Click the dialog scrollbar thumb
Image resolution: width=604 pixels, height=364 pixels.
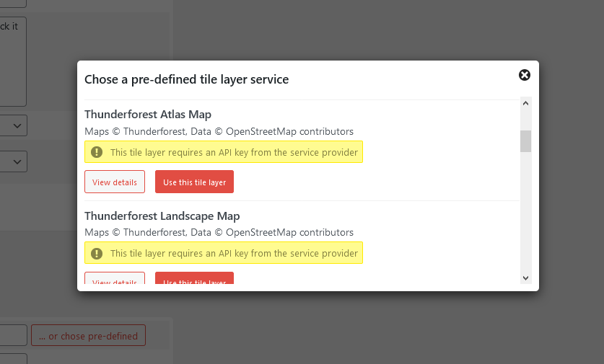click(526, 141)
